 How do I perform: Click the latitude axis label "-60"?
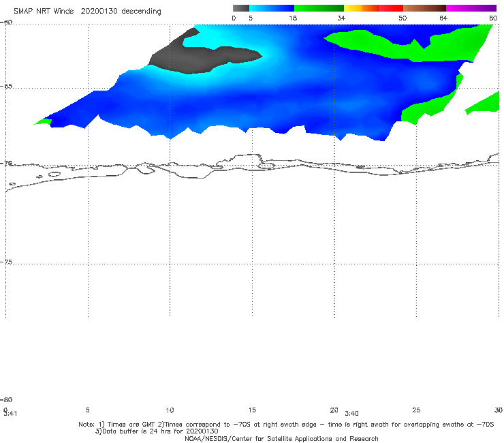6,22
